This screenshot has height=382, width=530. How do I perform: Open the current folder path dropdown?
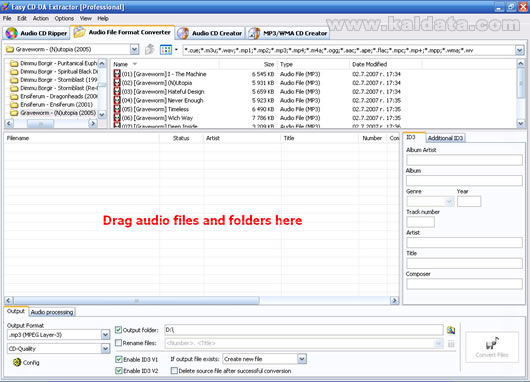pyautogui.click(x=134, y=50)
